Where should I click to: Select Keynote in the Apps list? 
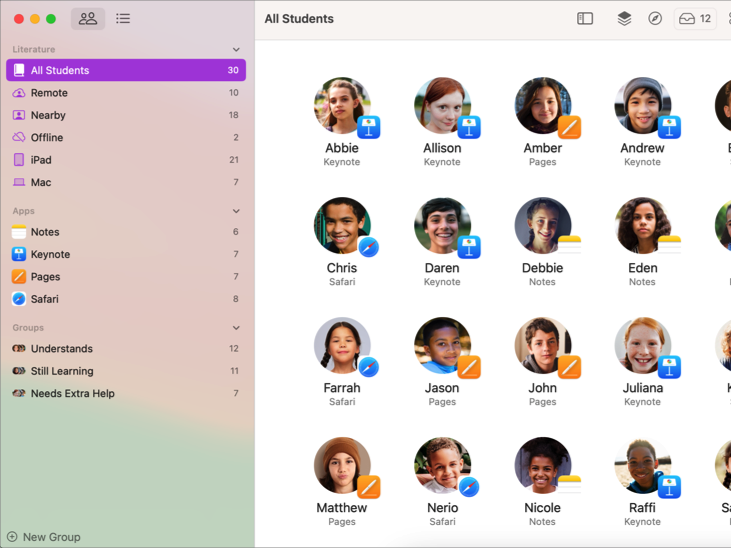(50, 255)
